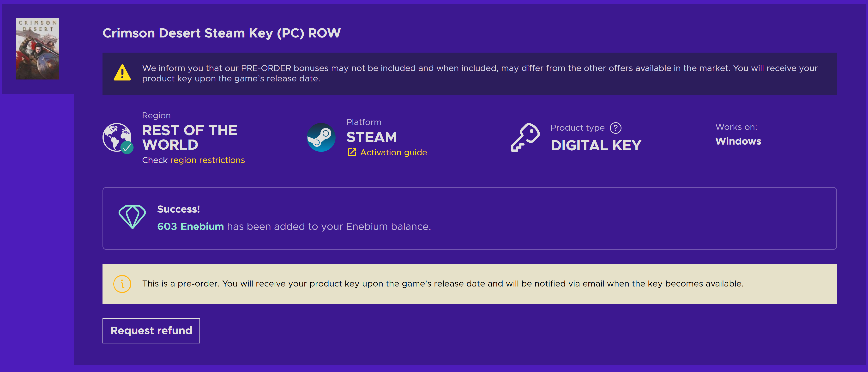Click the Crimson Desert Steam Key title
Image resolution: width=868 pixels, height=372 pixels.
(x=221, y=33)
